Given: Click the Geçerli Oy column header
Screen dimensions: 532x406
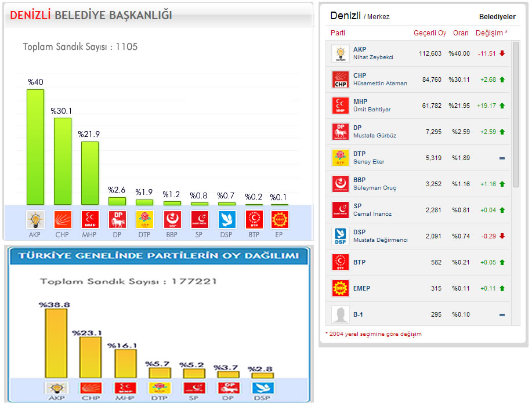Looking at the screenshot, I should click(430, 33).
